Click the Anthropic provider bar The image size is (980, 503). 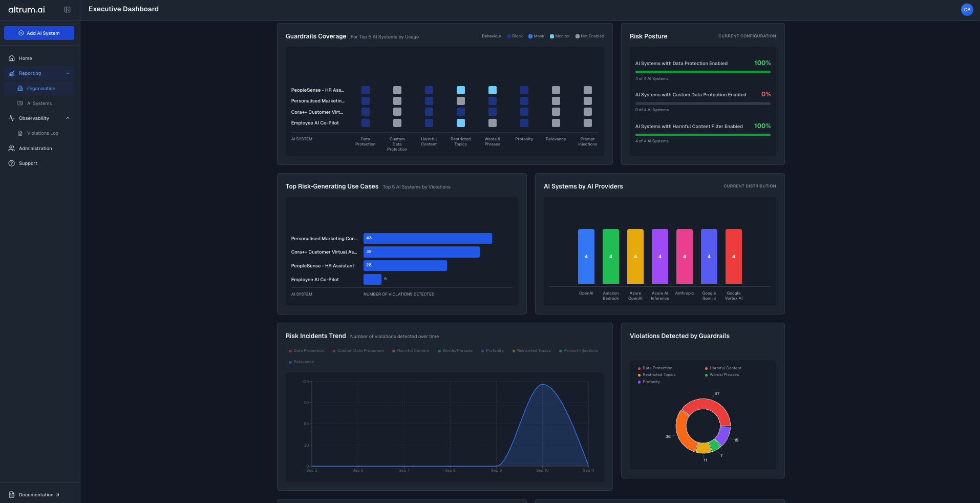pyautogui.click(x=685, y=256)
